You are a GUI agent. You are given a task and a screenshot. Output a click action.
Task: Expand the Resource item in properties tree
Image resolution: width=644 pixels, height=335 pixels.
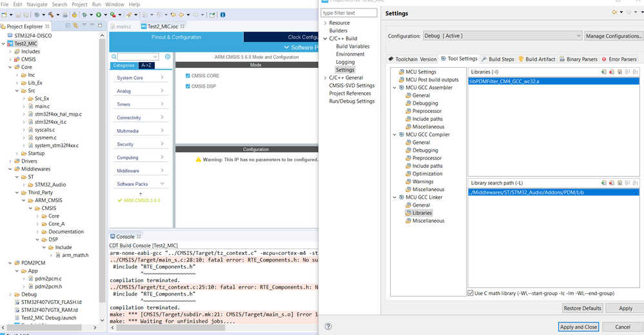(326, 23)
